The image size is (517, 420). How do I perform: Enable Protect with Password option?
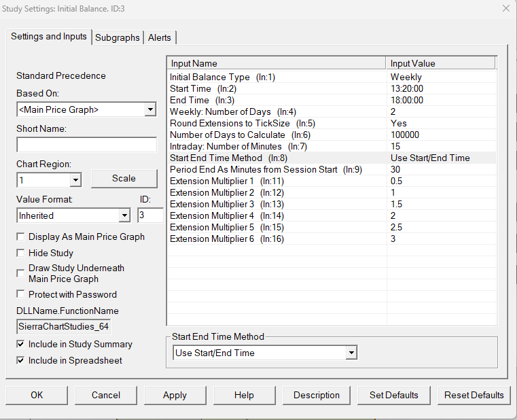21,294
